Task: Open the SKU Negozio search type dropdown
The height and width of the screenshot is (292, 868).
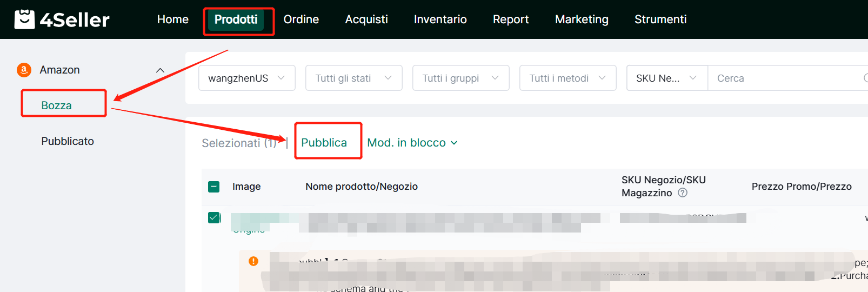Action: tap(666, 78)
